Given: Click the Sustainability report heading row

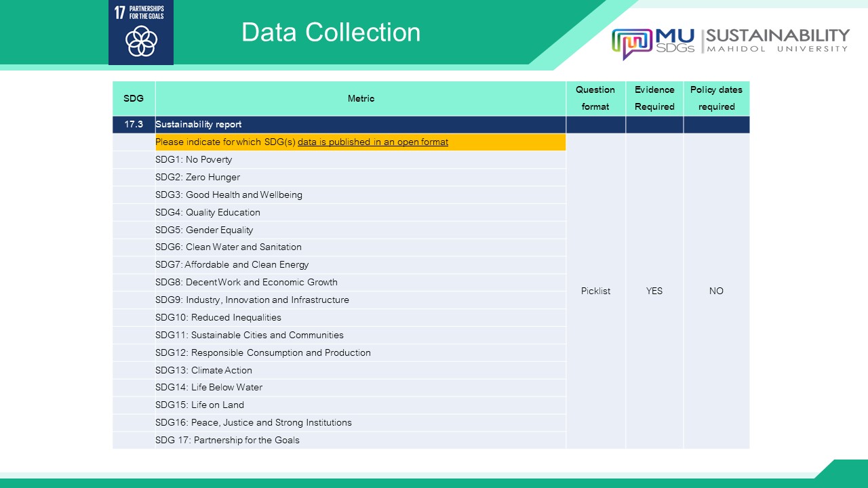Looking at the screenshot, I should (x=199, y=125).
